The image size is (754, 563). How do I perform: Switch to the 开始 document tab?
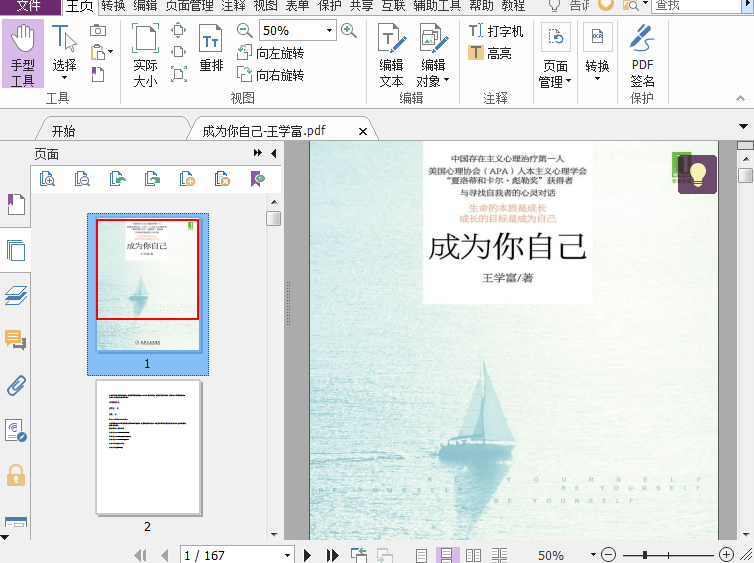click(x=63, y=131)
